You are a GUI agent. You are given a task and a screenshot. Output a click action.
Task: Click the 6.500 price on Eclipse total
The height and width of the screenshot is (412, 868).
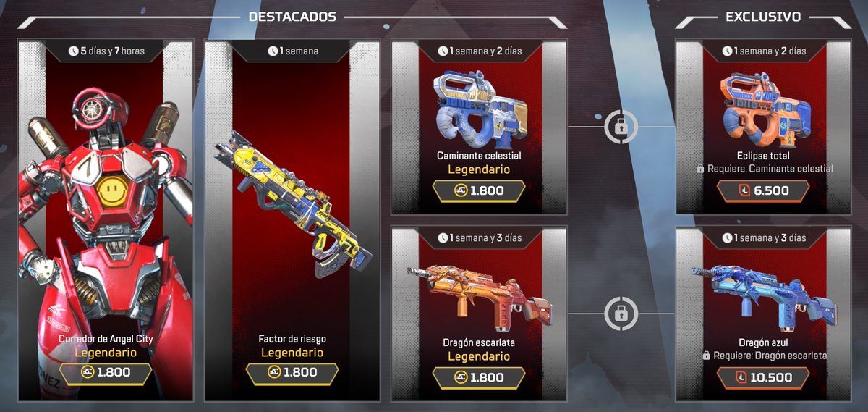point(765,191)
